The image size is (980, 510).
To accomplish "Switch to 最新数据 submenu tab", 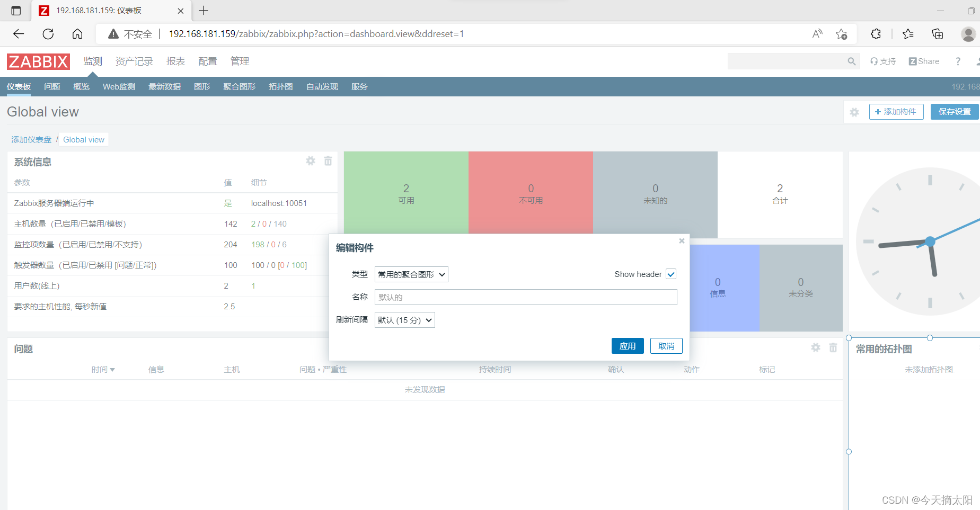I will [x=164, y=87].
